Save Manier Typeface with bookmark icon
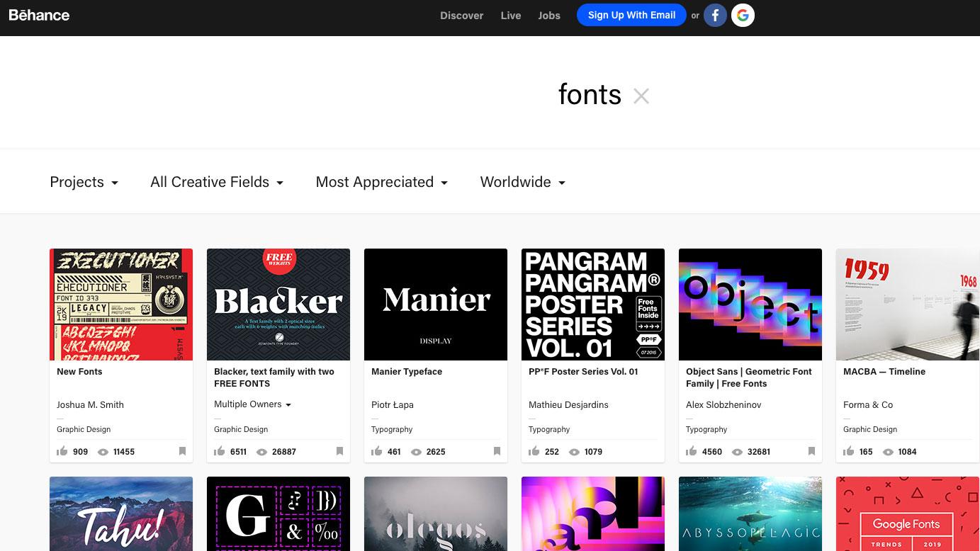The width and height of the screenshot is (980, 551). (x=497, y=451)
